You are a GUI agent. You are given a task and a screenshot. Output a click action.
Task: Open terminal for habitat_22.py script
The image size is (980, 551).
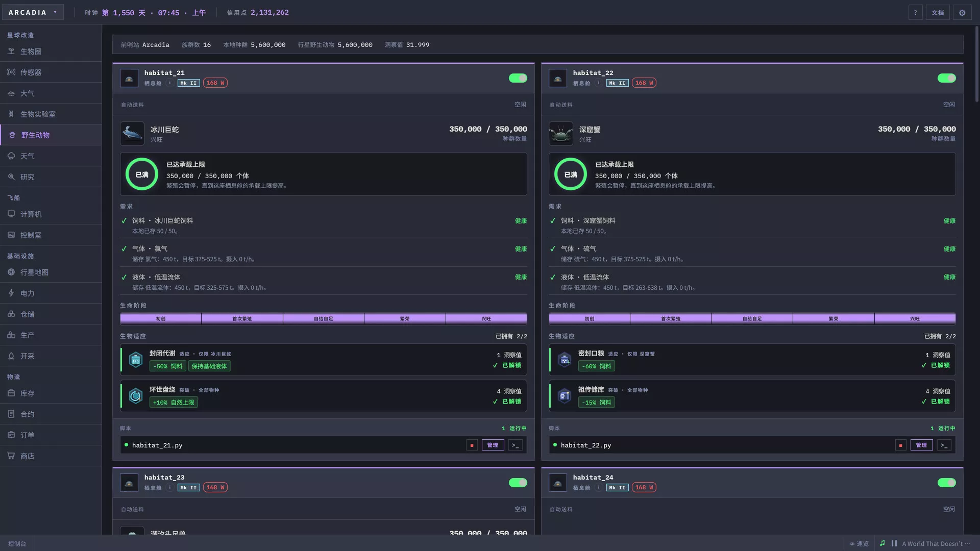click(944, 445)
